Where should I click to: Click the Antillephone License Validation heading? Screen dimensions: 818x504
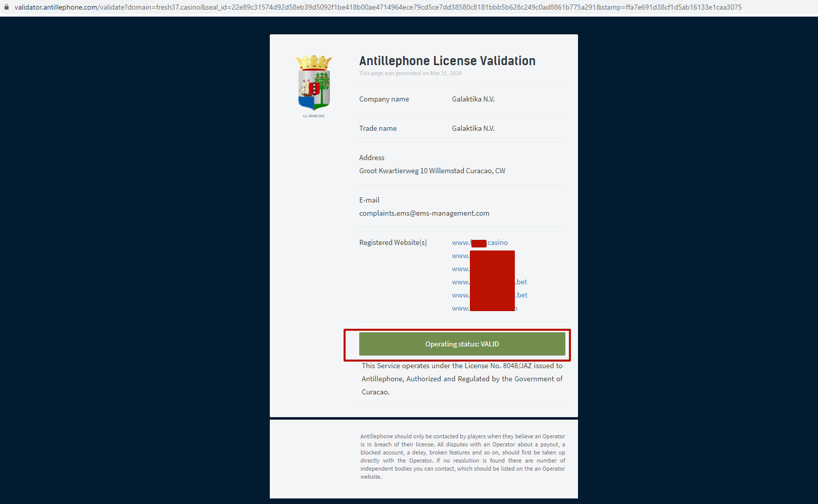pyautogui.click(x=447, y=61)
